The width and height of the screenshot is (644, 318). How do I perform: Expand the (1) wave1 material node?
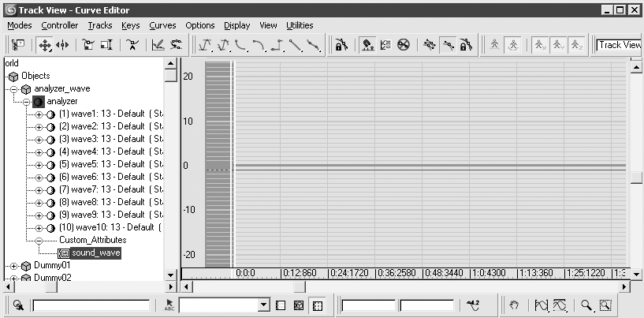coord(39,114)
